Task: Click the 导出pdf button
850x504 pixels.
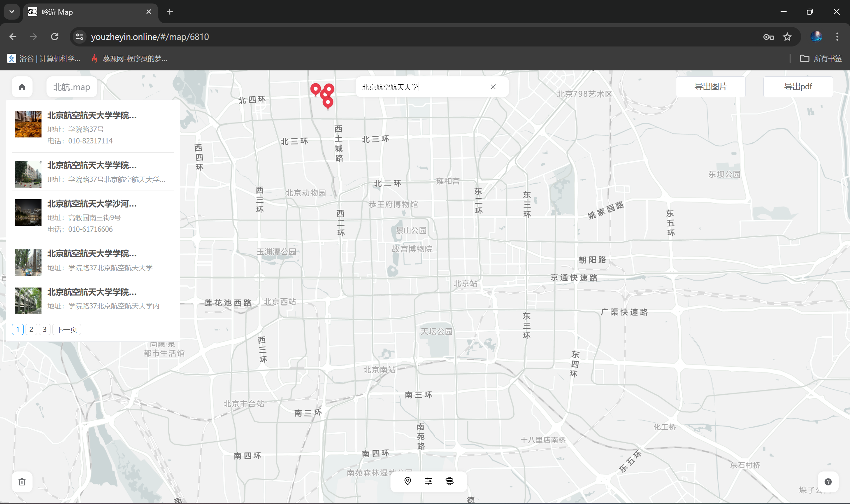Action: click(x=798, y=87)
